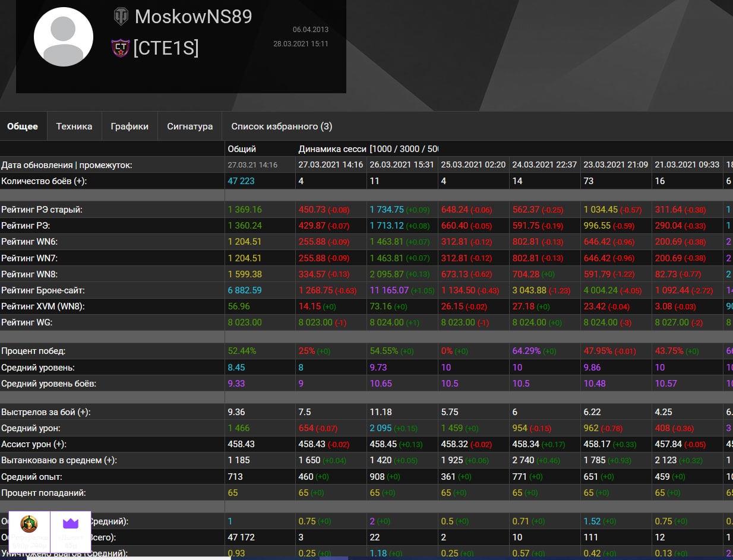733x560 pixels.
Task: Click the win rate value 47.95%
Action: coord(598,351)
